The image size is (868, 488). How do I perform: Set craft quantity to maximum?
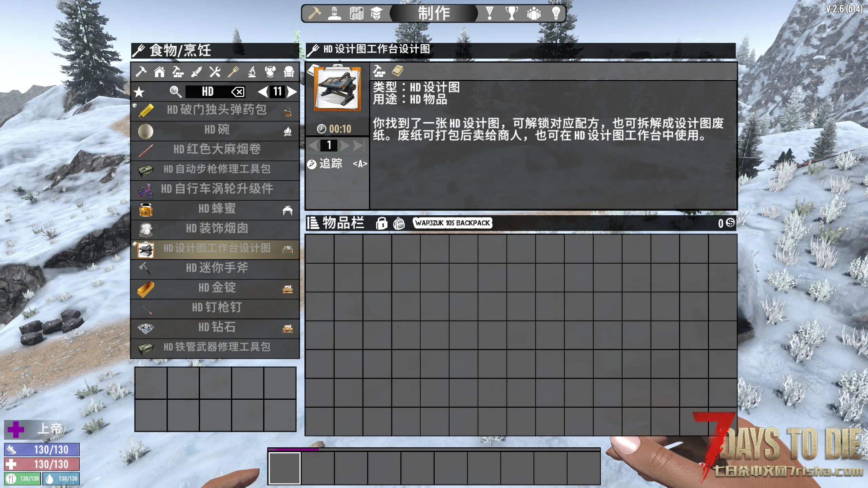pos(359,145)
